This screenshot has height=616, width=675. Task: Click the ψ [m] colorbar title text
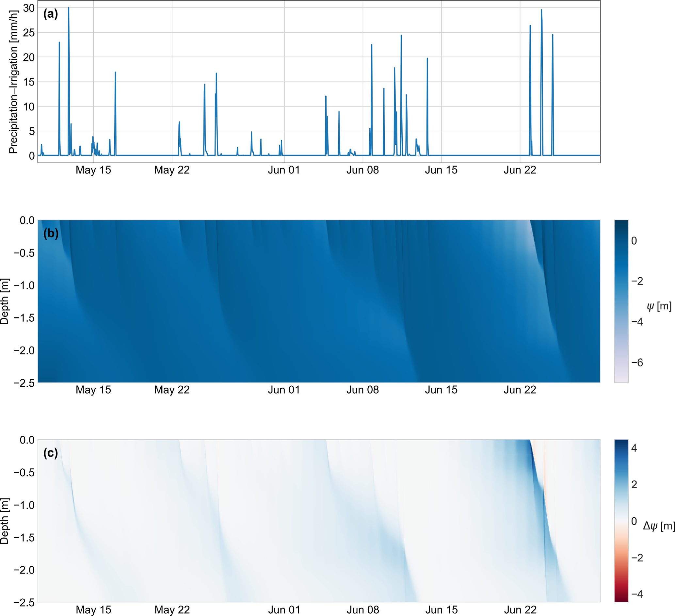tap(659, 306)
